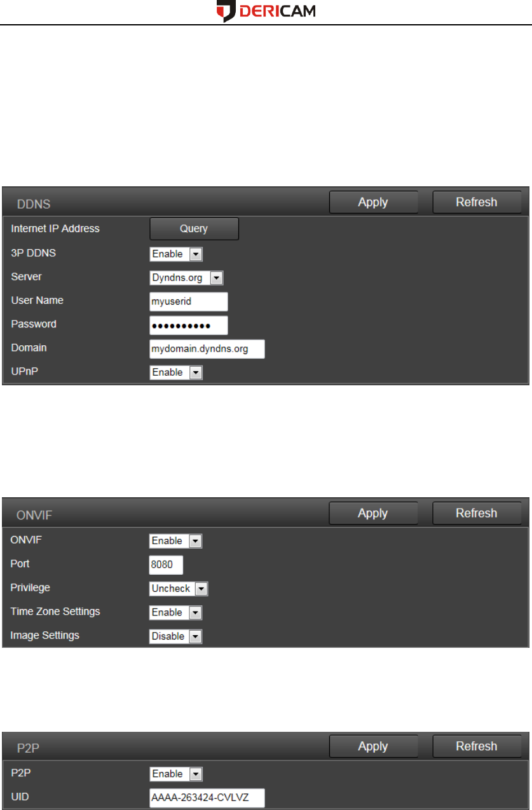Open the Server Dyndns.org dropdown
The width and height of the screenshot is (532, 810).
[187, 278]
